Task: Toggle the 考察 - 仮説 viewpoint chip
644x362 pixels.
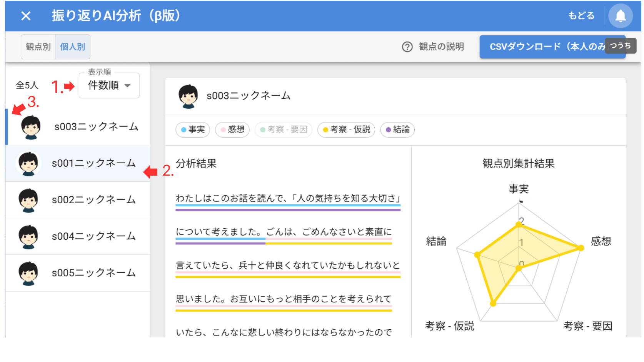Action: pyautogui.click(x=346, y=130)
